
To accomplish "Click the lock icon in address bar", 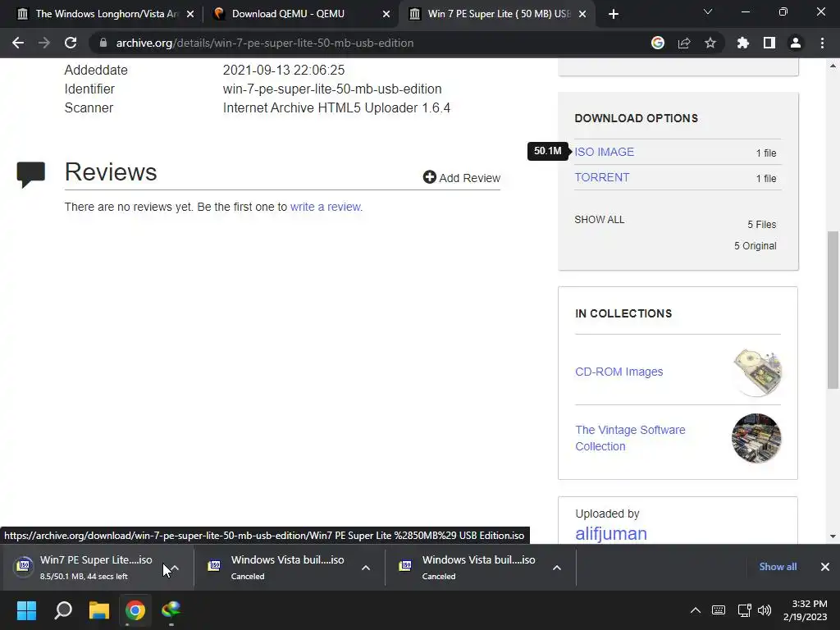I will (x=103, y=43).
